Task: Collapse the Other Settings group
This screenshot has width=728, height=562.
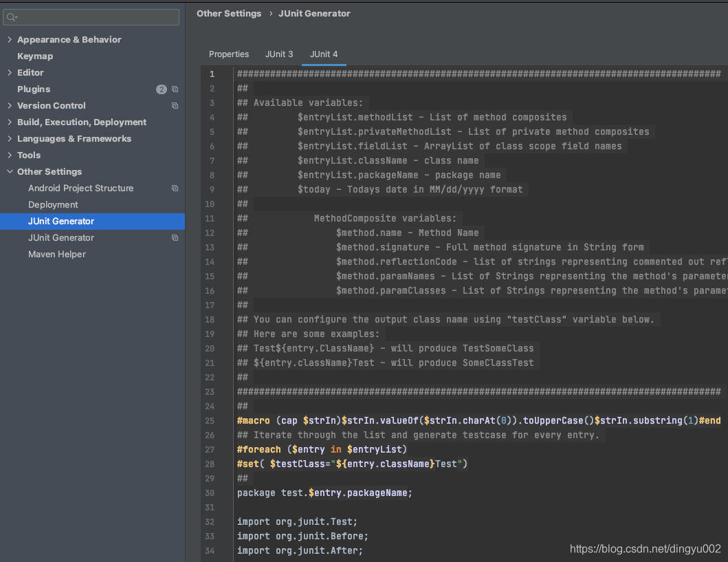Action: (10, 171)
